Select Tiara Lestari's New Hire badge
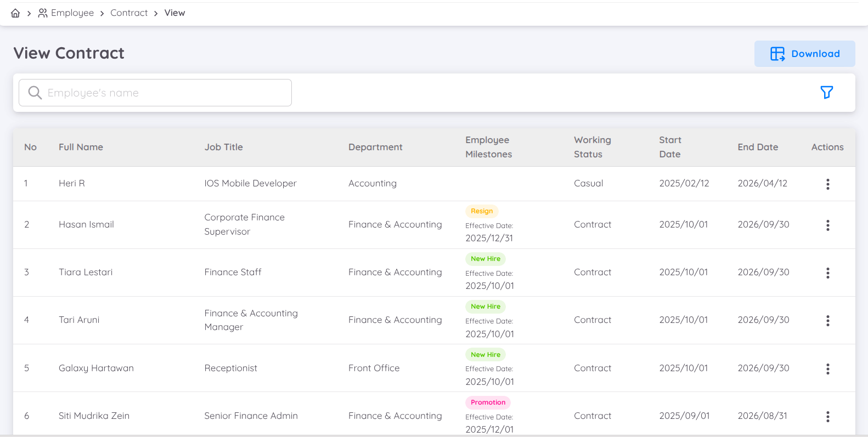Screen dimensions: 868x437 point(486,259)
